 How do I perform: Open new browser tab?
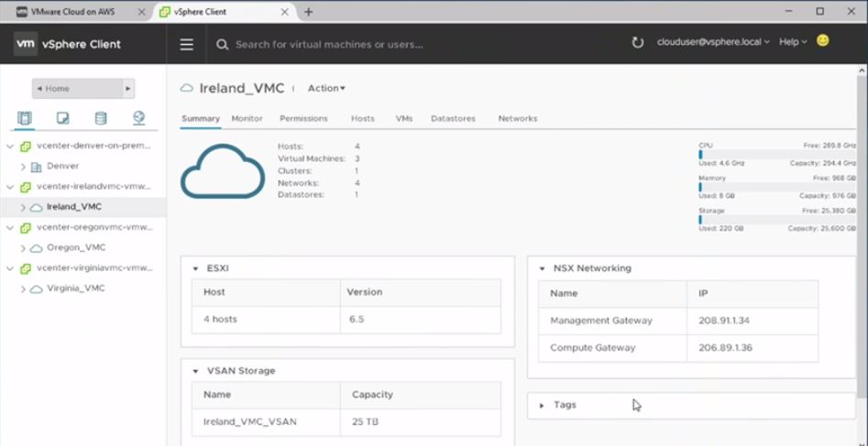[308, 12]
